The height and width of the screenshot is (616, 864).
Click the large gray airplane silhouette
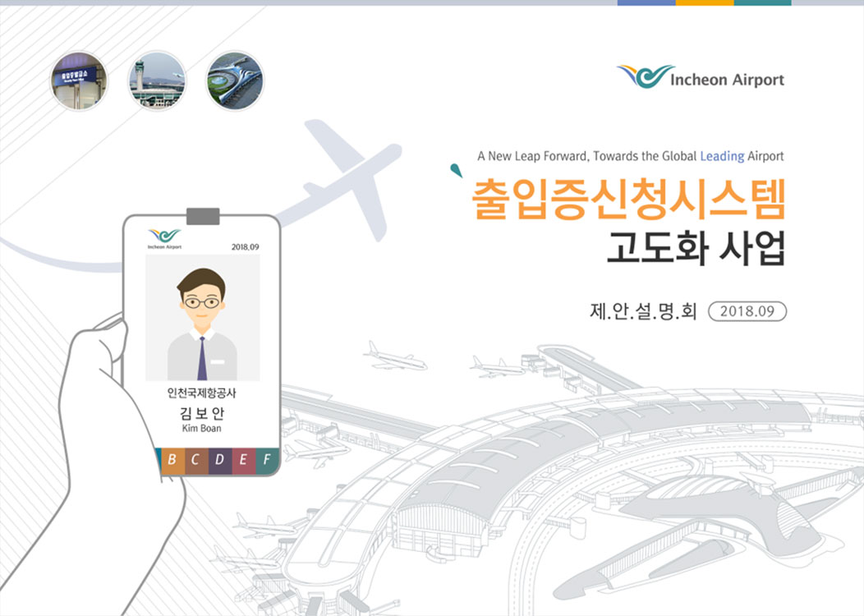pyautogui.click(x=352, y=177)
